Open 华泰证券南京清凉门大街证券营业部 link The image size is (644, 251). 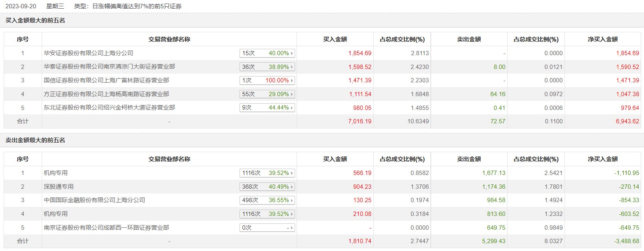coord(109,67)
